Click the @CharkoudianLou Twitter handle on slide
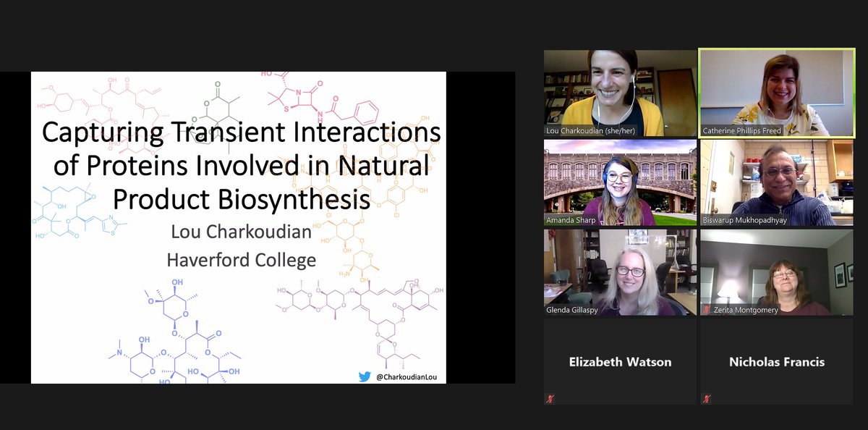Screen dimensions: 868x430 point(406,376)
